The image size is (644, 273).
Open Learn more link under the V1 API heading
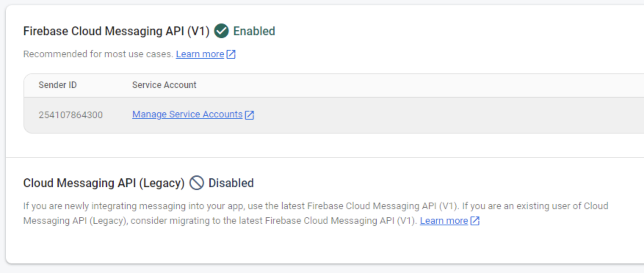click(x=200, y=54)
